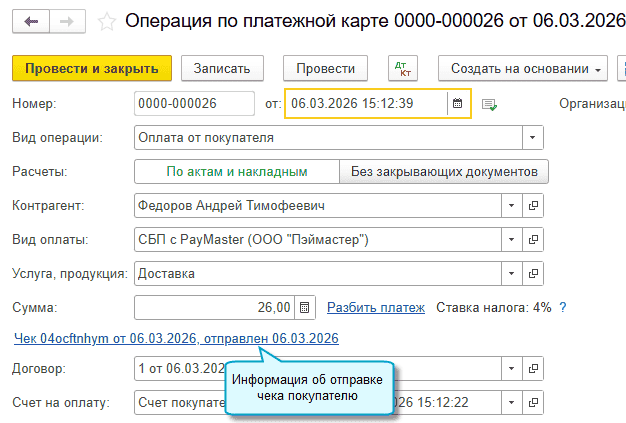Viewport: 626px width, 423px height.
Task: Mark document as favorite with star icon
Action: 107,23
